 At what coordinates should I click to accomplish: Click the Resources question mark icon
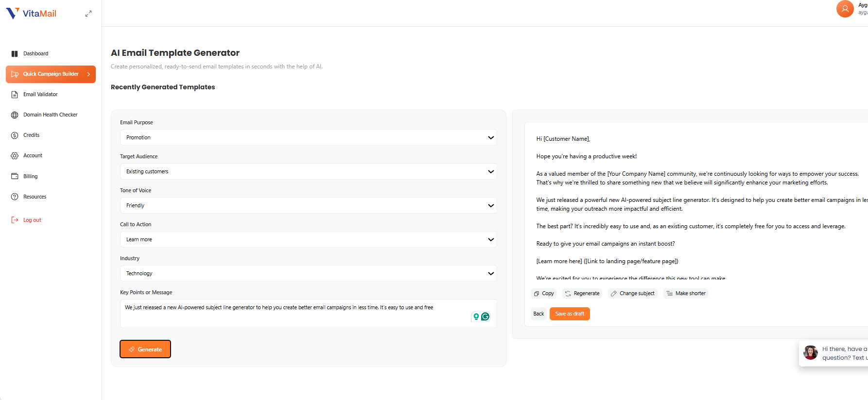point(15,197)
